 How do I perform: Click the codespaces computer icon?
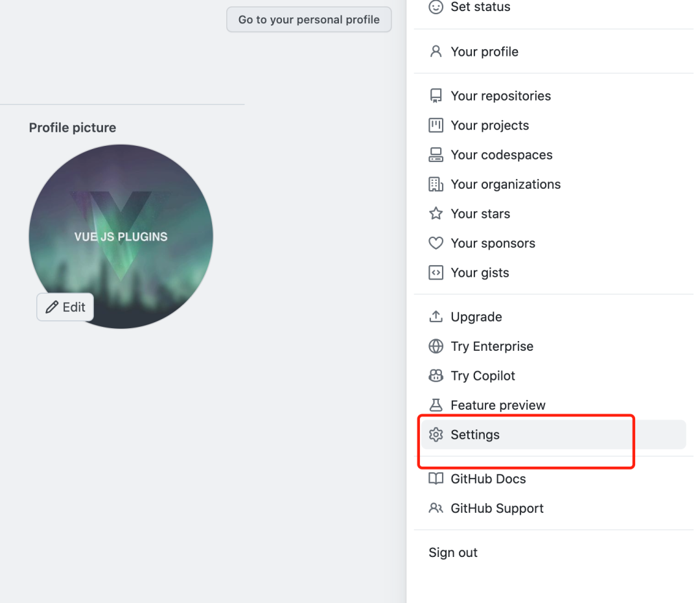pos(436,155)
